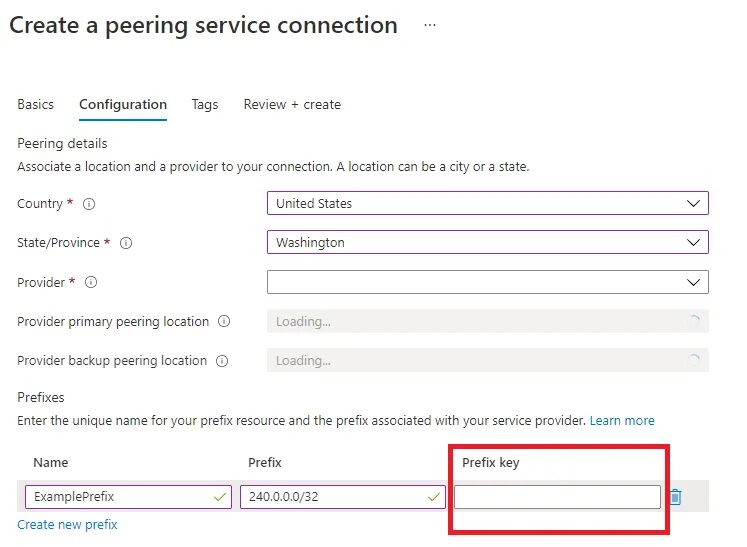This screenshot has height=547, width=747.
Task: Open the more options ellipsis by the title
Action: (430, 26)
